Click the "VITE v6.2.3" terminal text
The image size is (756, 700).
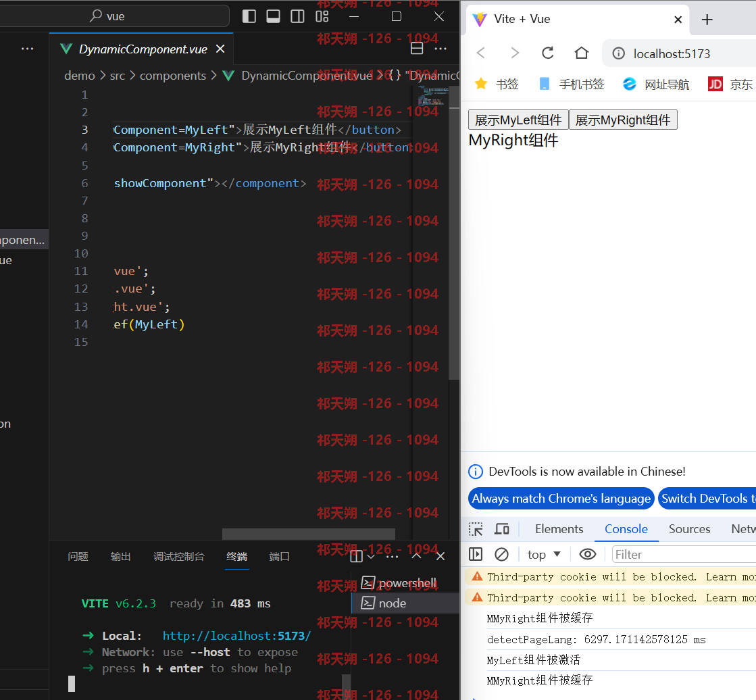[119, 603]
